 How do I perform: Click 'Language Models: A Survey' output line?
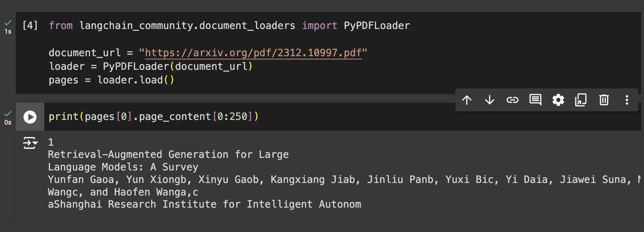pyautogui.click(x=123, y=167)
